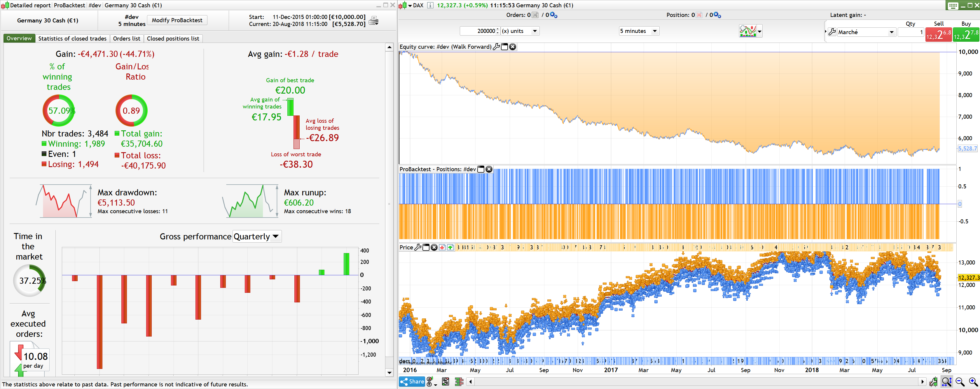This screenshot has height=389, width=980.
Task: Open DAX instrument info icon
Action: click(x=430, y=5)
